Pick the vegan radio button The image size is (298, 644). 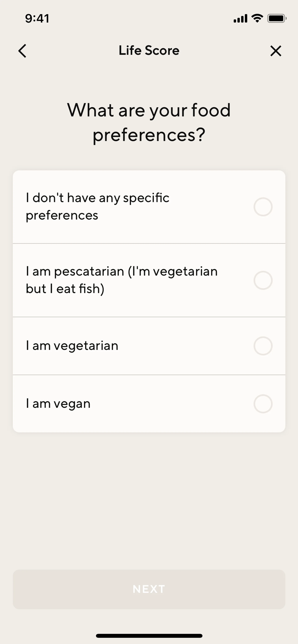tap(263, 404)
